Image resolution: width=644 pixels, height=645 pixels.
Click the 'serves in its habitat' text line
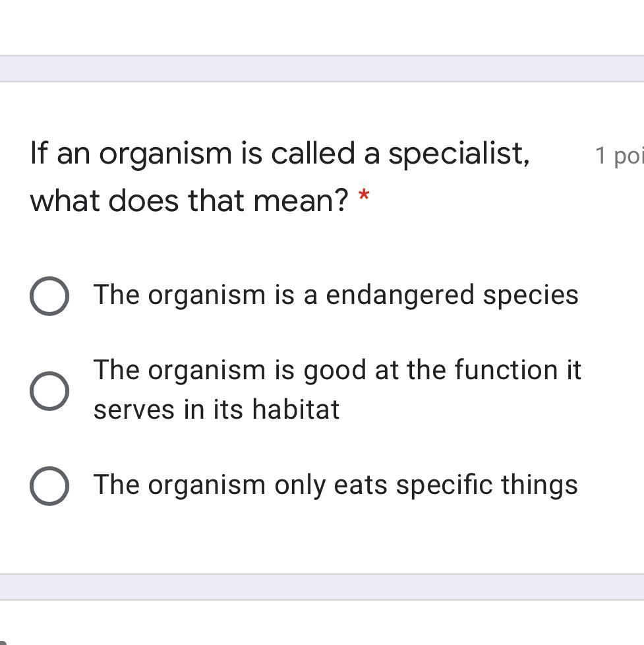point(216,410)
